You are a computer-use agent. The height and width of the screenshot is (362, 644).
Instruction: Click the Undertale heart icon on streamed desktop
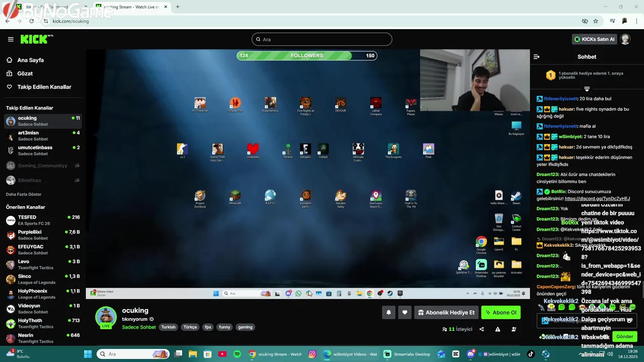[253, 150]
